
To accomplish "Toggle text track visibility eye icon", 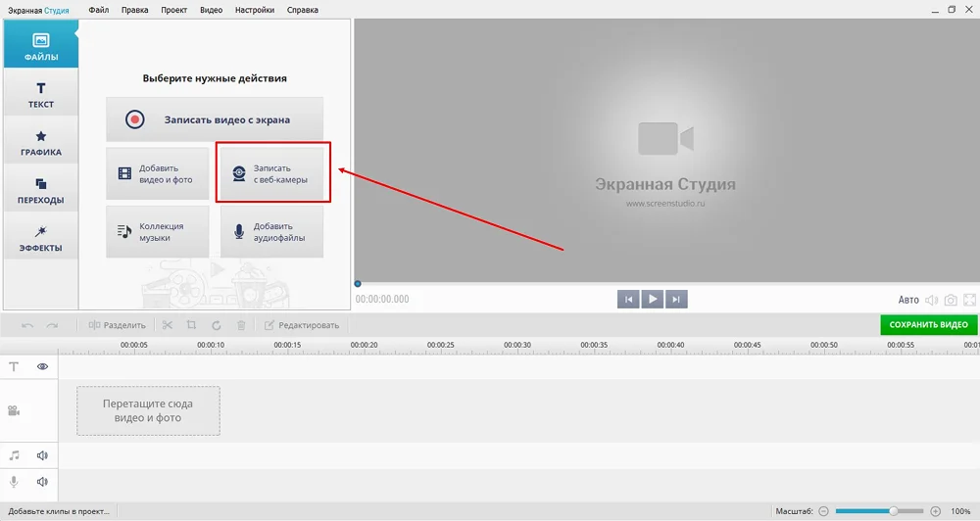I will pos(43,366).
